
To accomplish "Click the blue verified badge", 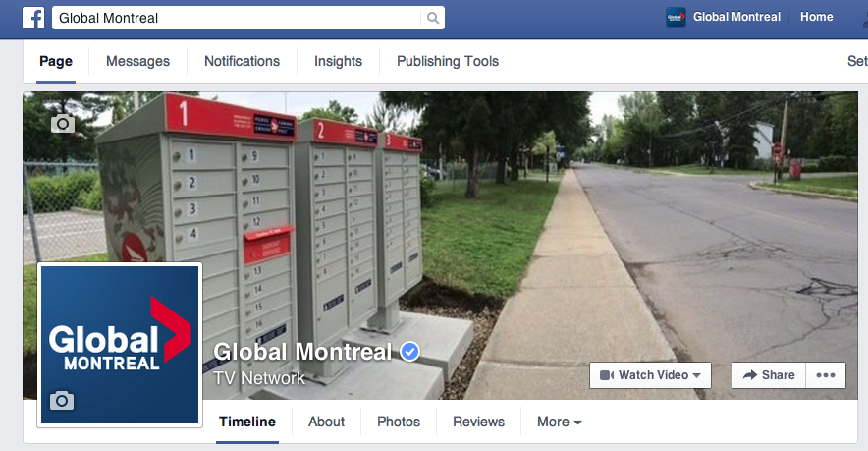I will 409,352.
